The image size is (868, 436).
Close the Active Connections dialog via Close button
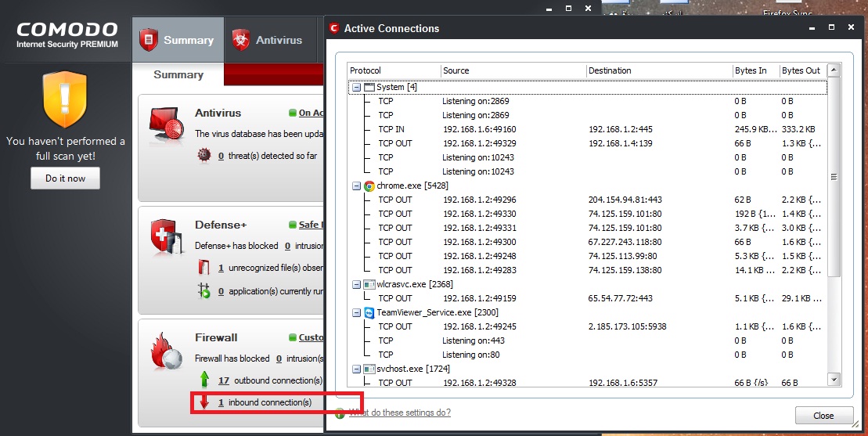click(823, 416)
